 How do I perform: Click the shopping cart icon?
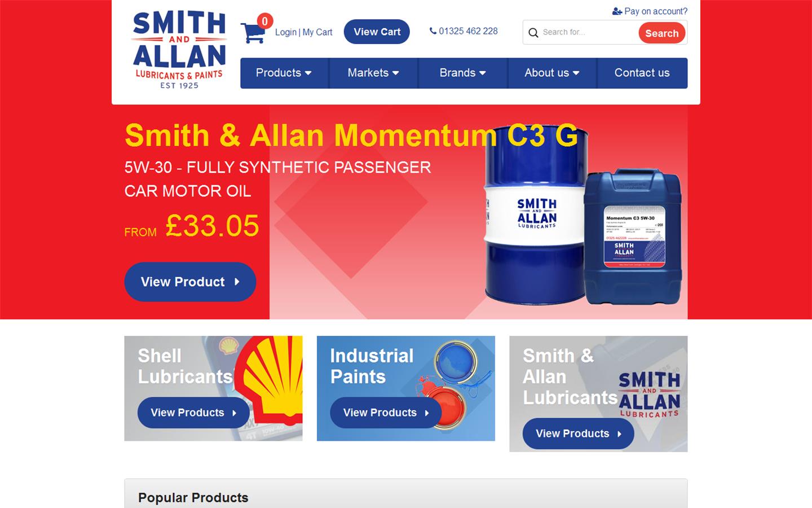(253, 33)
